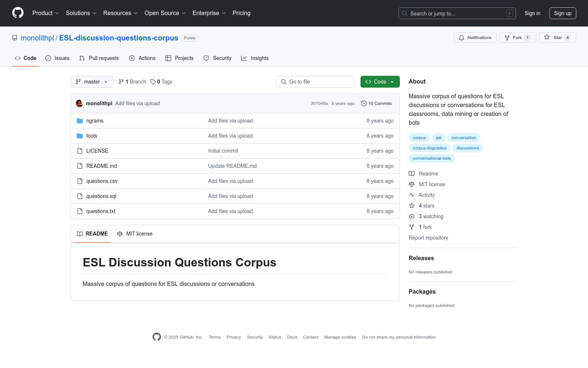The image size is (588, 368).
Task: Select the Code tab
Action: click(25, 58)
